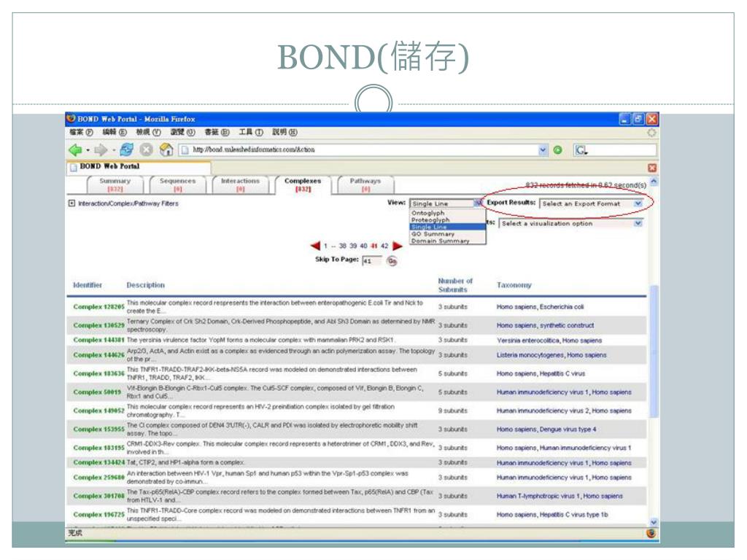
Task: Choose Proteoglyph in the View list
Action: 430,220
